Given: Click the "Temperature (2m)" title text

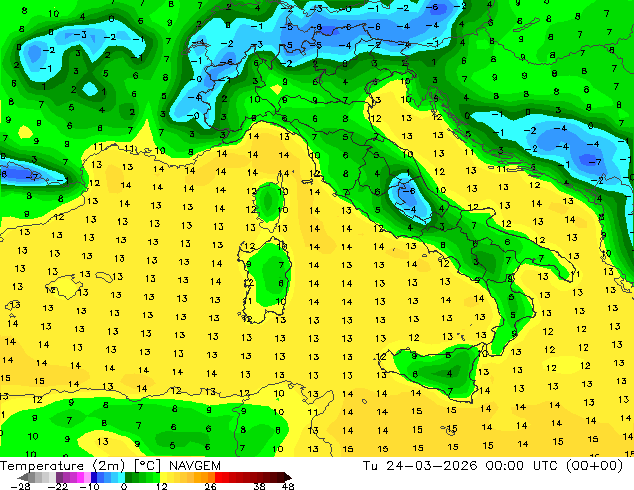Looking at the screenshot, I should click(x=62, y=466).
